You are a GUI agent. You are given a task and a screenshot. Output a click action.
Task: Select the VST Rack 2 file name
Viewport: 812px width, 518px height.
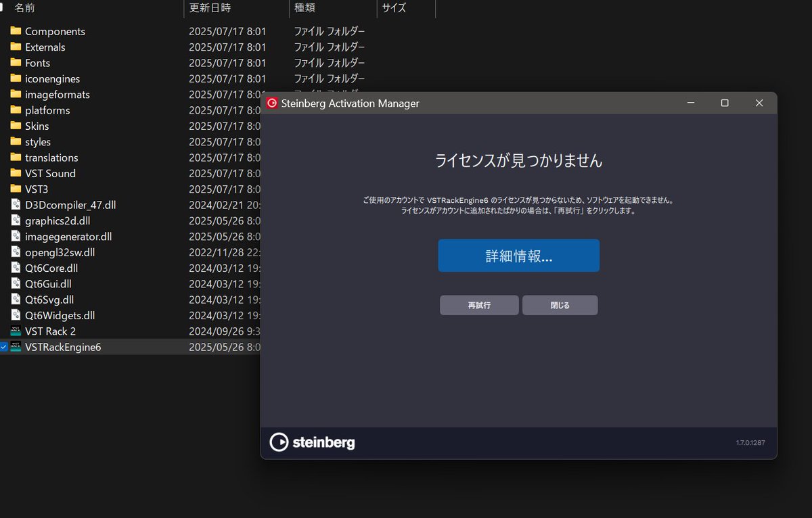click(50, 331)
